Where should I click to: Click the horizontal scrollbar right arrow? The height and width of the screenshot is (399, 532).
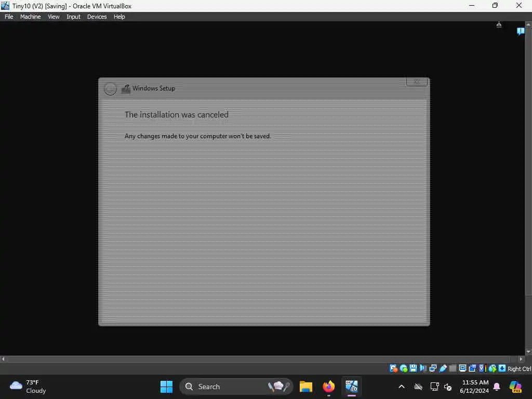point(521,358)
